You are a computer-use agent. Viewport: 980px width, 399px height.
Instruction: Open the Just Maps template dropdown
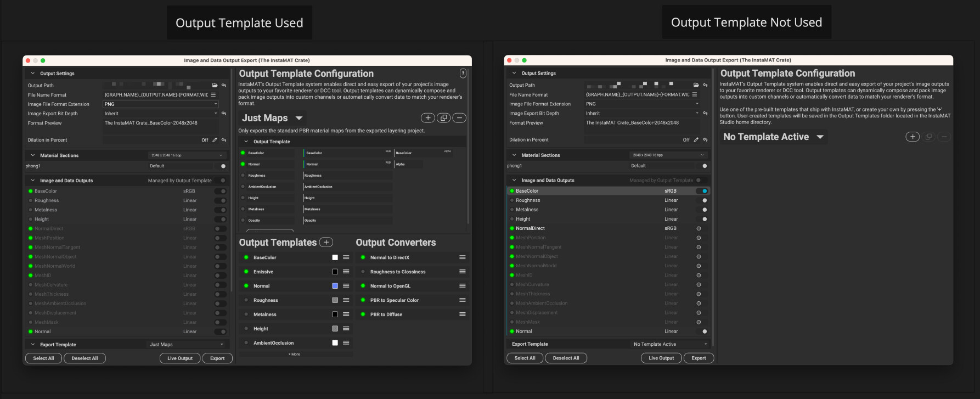pyautogui.click(x=299, y=118)
